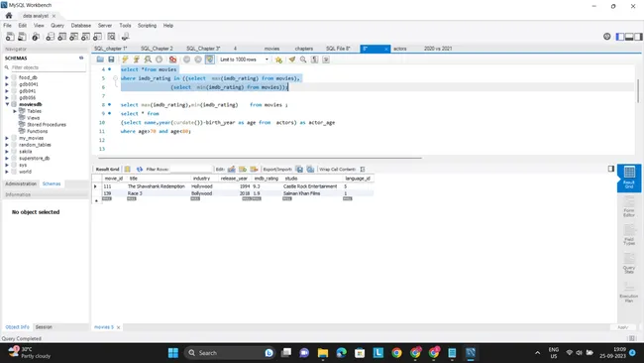Expand Tables under moviesdb
644x363 pixels.
pos(15,111)
